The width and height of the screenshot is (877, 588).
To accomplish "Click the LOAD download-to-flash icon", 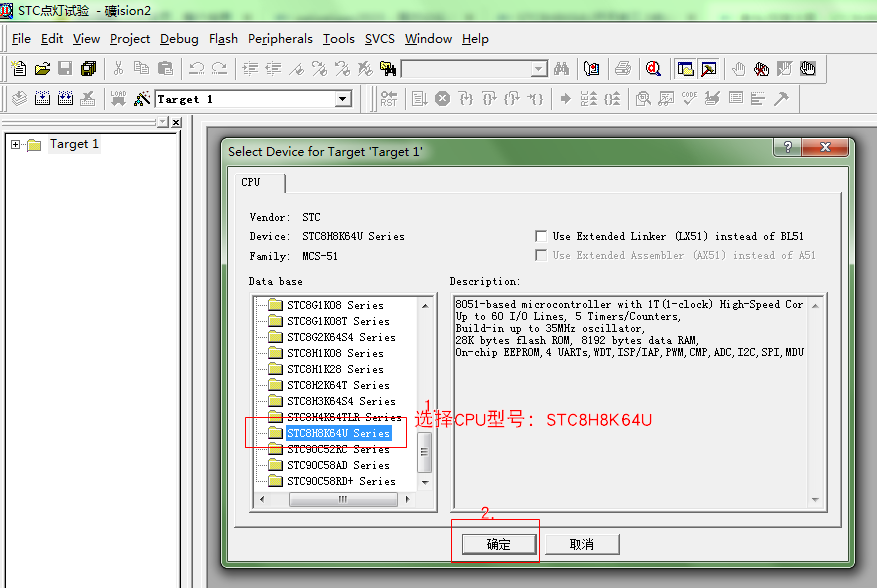I will [x=118, y=99].
